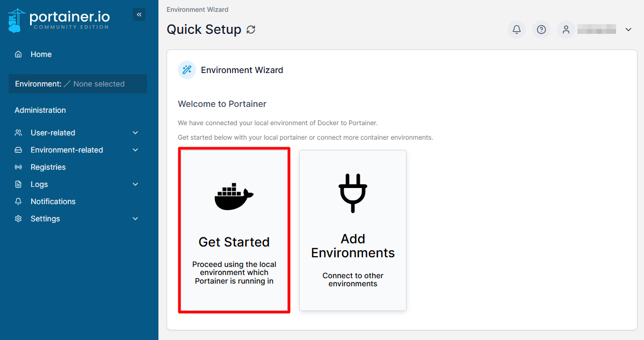Viewport: 644px width, 340px height.
Task: Click the Welcome to Portainer heading
Action: [222, 104]
